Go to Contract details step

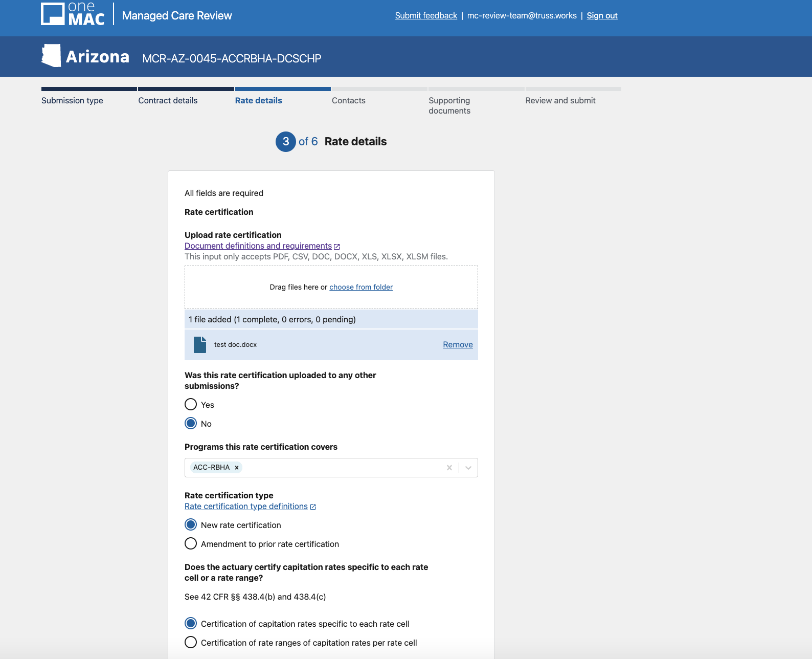(168, 100)
